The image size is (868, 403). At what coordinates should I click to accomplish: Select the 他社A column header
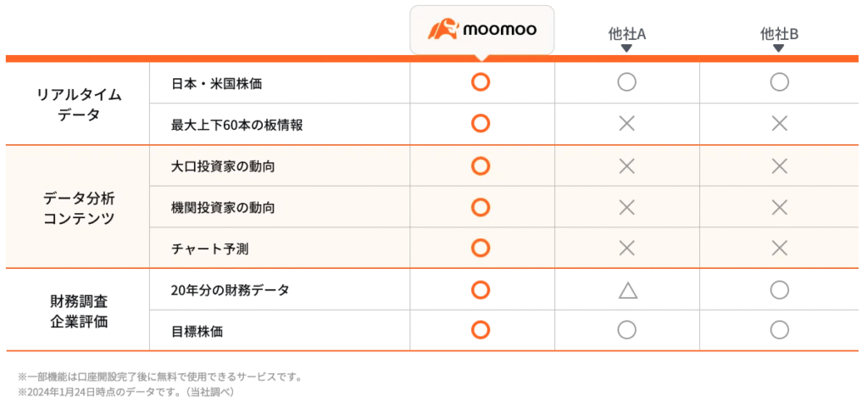click(626, 35)
